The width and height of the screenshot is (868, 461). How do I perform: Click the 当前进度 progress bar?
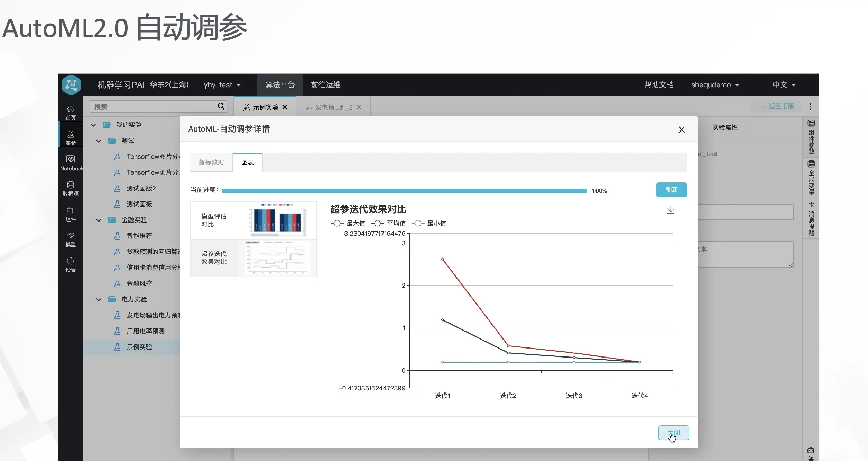[404, 190]
